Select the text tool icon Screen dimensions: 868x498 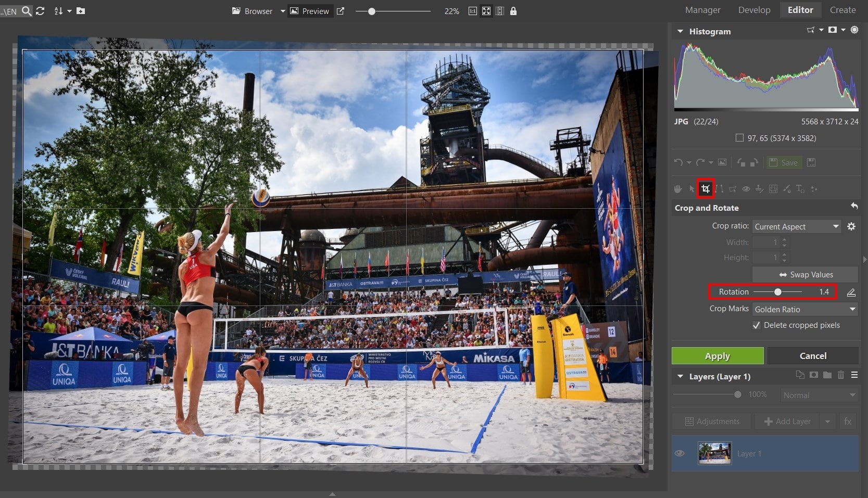[800, 189]
